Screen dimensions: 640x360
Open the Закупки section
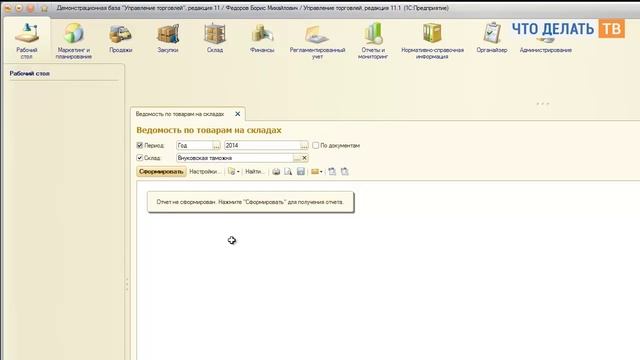[x=168, y=38]
